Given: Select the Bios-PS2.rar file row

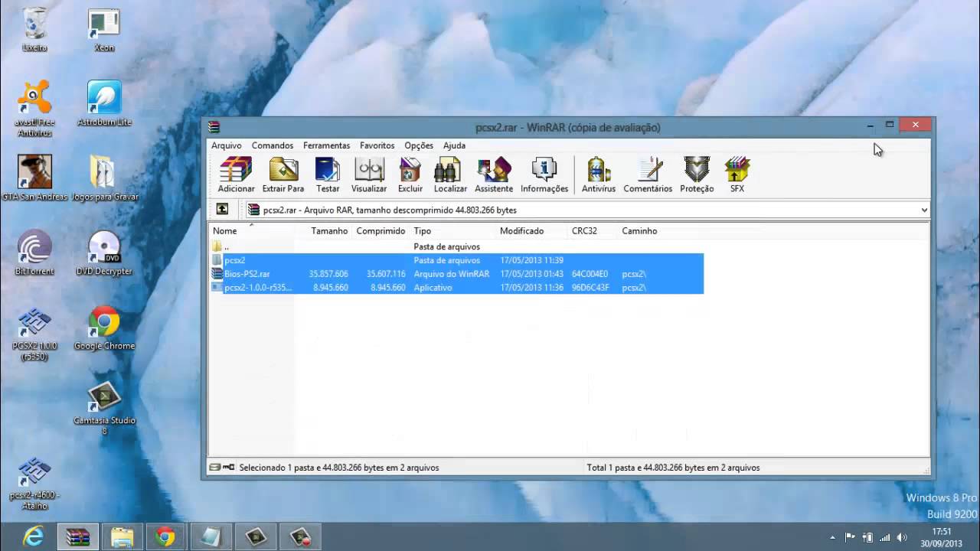Looking at the screenshot, I should click(456, 274).
